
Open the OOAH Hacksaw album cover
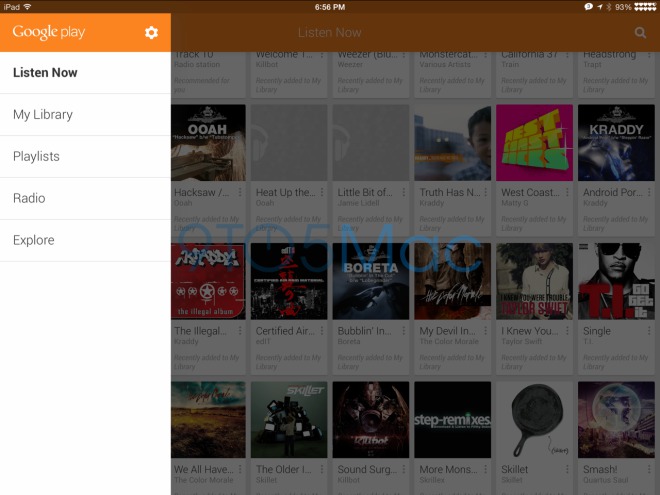208,143
